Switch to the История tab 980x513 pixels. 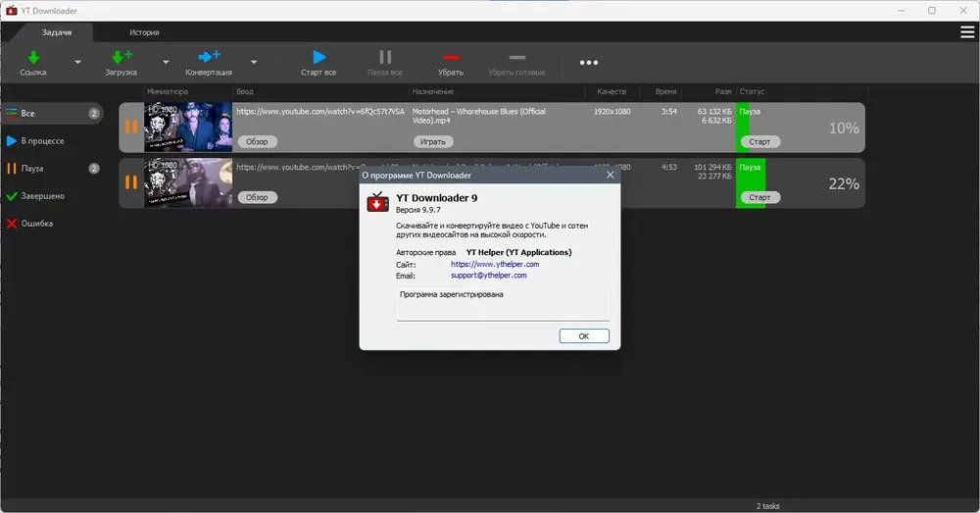pyautogui.click(x=144, y=32)
